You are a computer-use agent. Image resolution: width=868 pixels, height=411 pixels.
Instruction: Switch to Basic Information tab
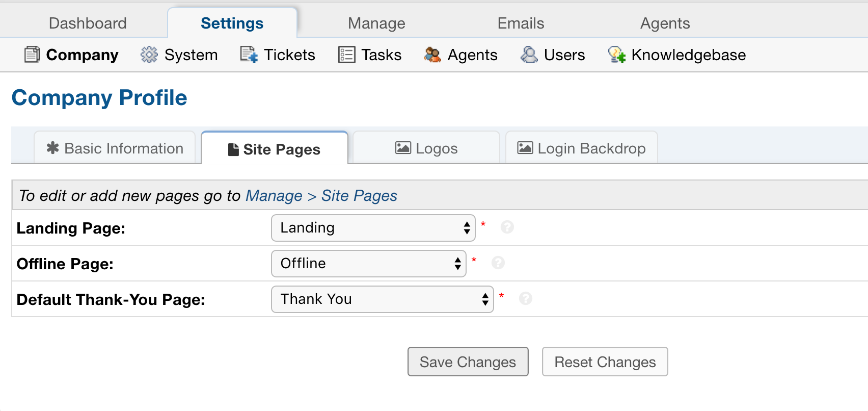(114, 148)
